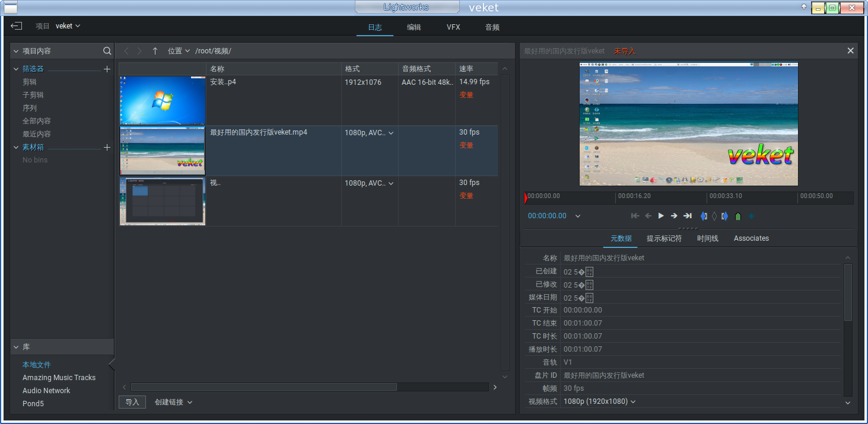
Task: Navigate forward in the file browser
Action: (140, 51)
